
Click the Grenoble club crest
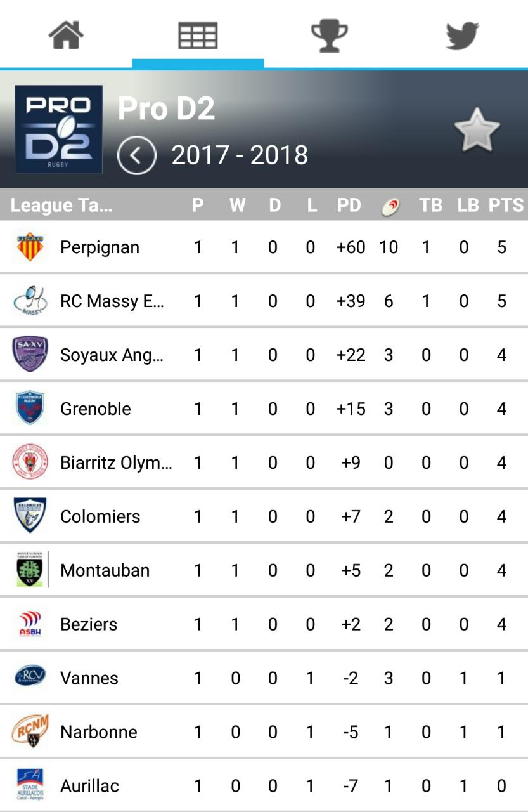point(30,409)
